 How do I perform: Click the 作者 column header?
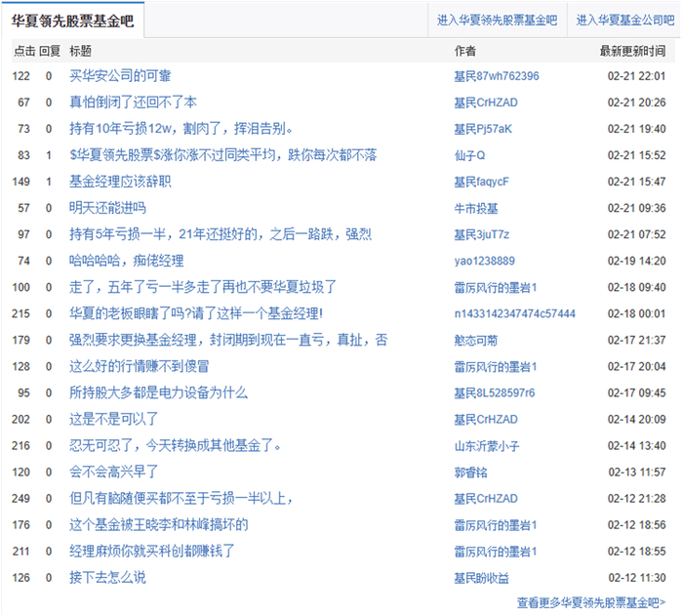point(465,51)
